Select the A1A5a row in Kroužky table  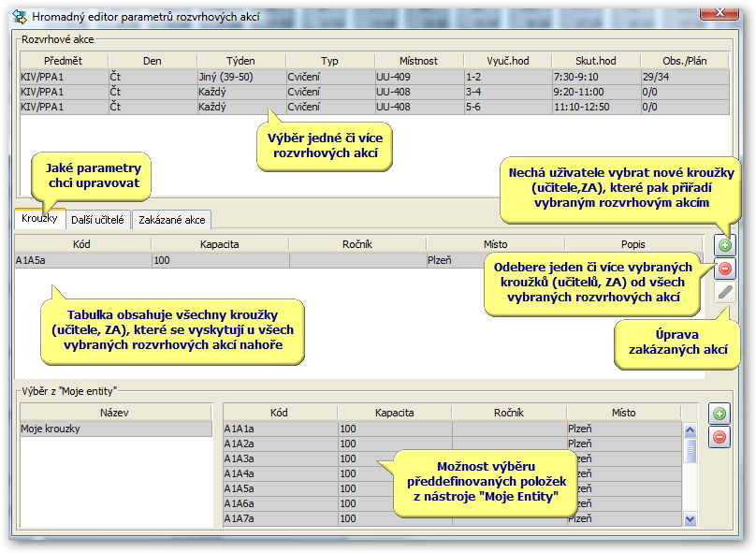[251, 260]
